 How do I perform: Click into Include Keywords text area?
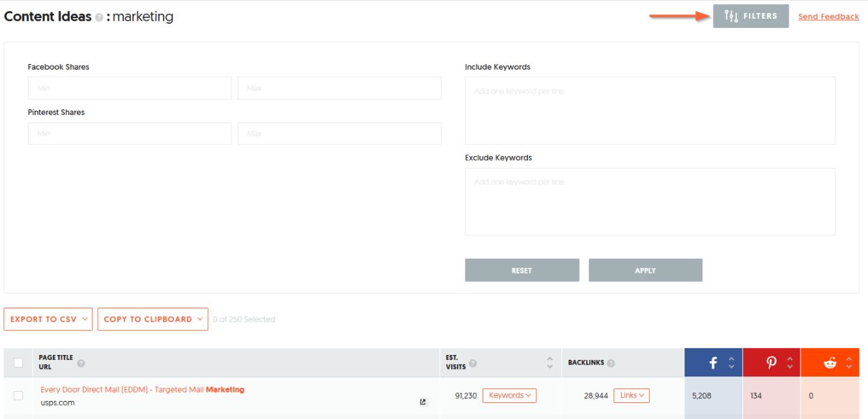tap(650, 111)
